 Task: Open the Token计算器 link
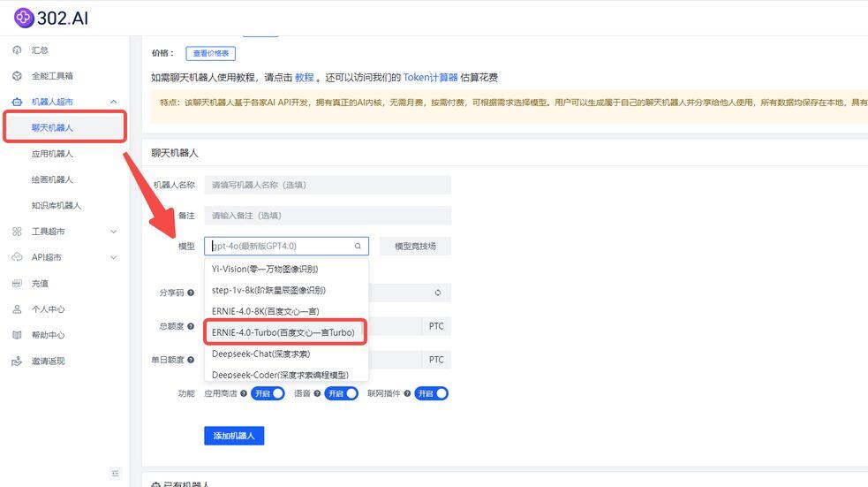tap(431, 78)
